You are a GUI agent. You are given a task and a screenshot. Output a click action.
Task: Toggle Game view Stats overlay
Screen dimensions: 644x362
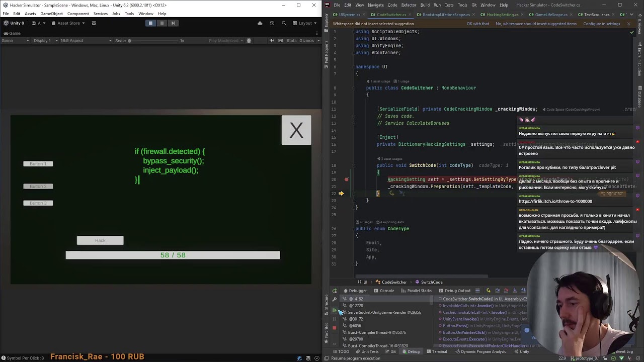pyautogui.click(x=292, y=41)
